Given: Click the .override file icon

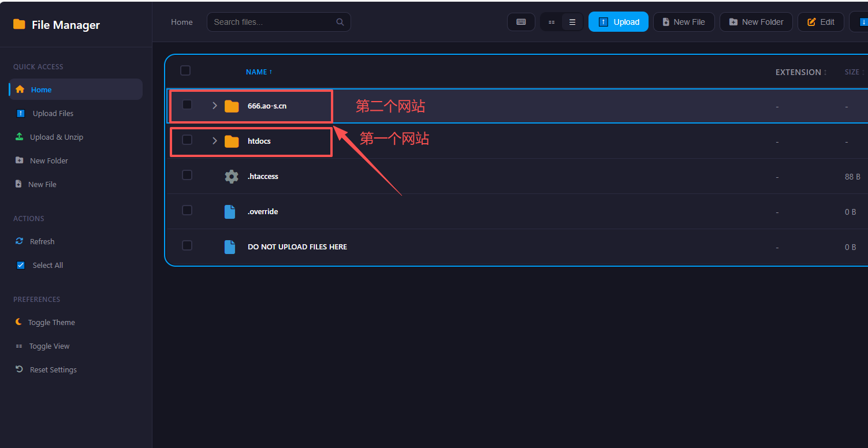Looking at the screenshot, I should [x=230, y=212].
